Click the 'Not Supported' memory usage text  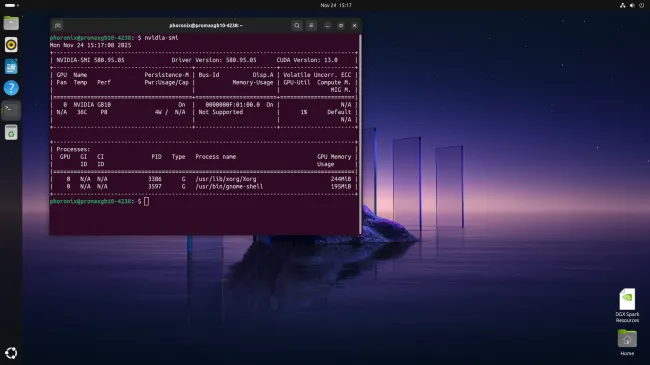click(221, 112)
